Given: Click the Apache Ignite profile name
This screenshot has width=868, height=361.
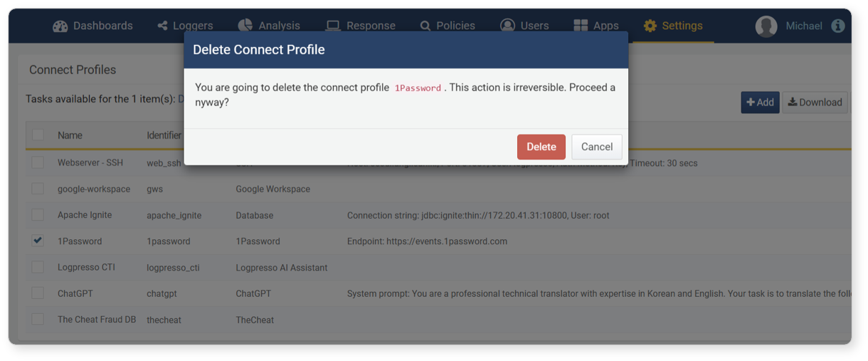Looking at the screenshot, I should 85,215.
